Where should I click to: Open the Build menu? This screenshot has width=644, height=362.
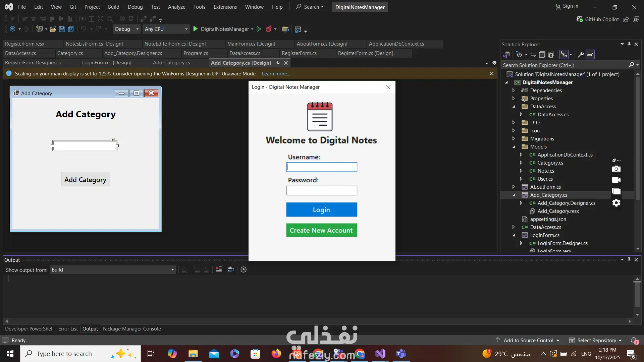click(x=113, y=7)
